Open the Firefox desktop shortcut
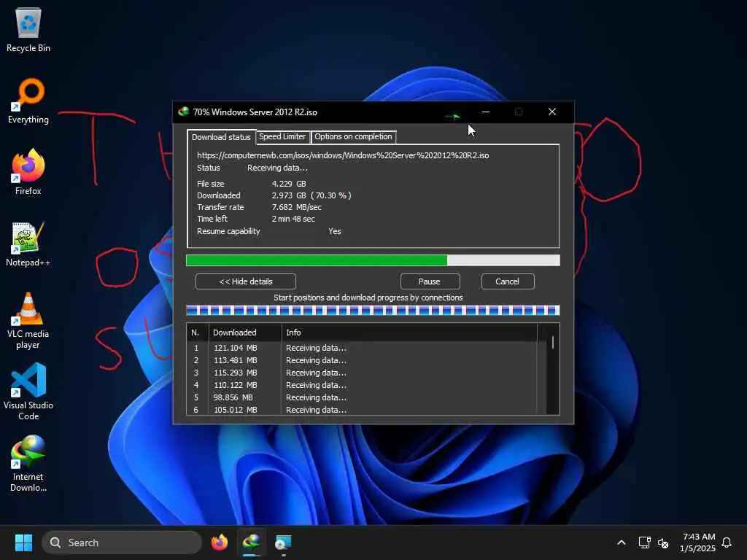Screen dimensions: 747x560 pyautogui.click(x=28, y=172)
